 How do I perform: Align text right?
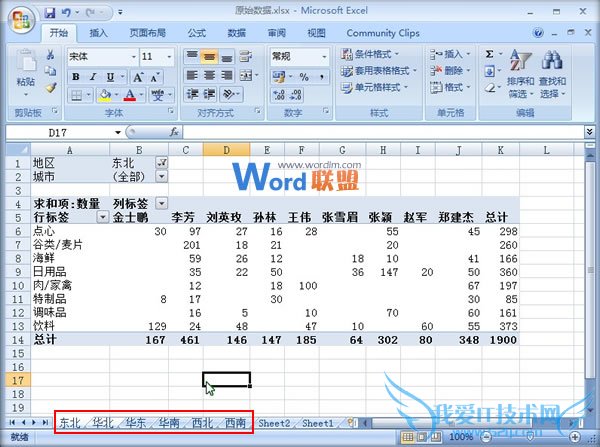point(227,75)
